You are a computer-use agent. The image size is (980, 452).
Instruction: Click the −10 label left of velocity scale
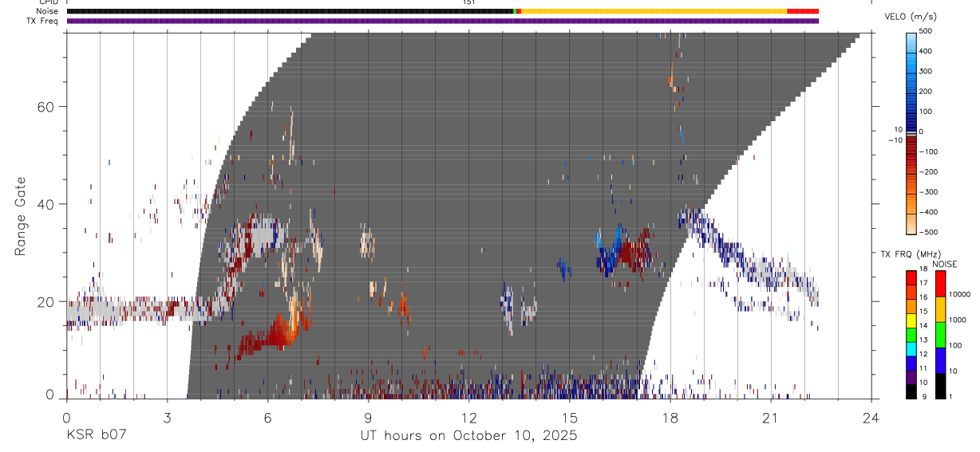(895, 140)
